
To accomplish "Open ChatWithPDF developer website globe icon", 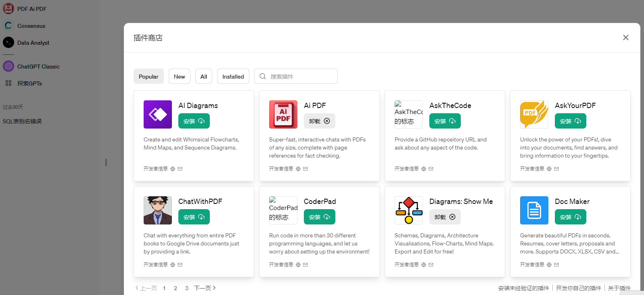I will 173,265.
